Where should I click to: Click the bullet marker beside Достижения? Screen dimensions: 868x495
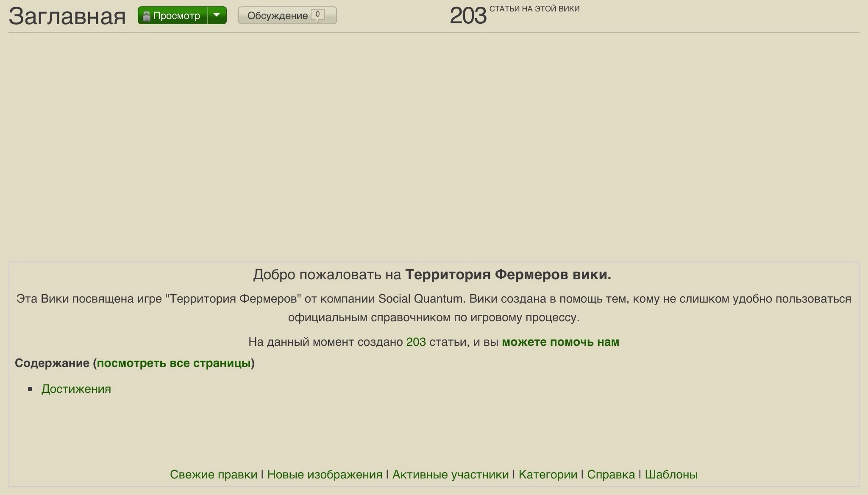pos(30,389)
